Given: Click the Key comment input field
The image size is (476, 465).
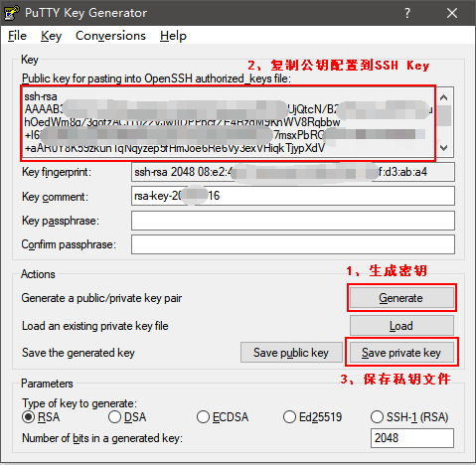Looking at the screenshot, I should tap(293, 196).
